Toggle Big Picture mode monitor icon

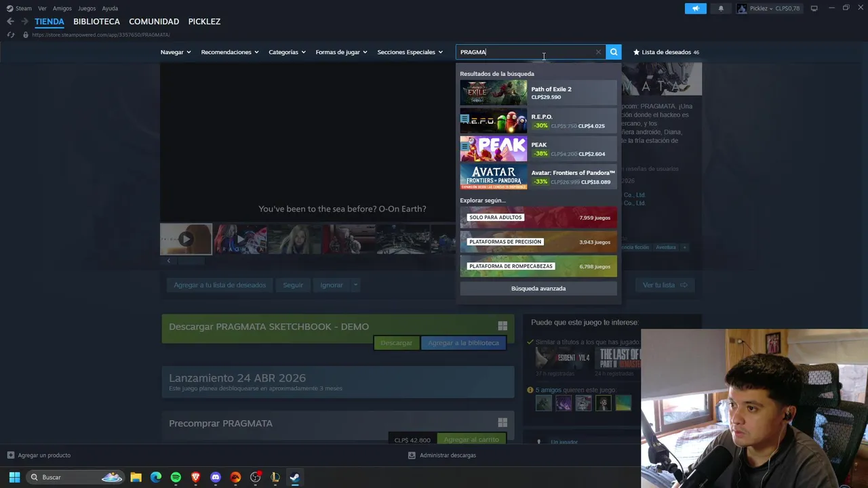(814, 8)
